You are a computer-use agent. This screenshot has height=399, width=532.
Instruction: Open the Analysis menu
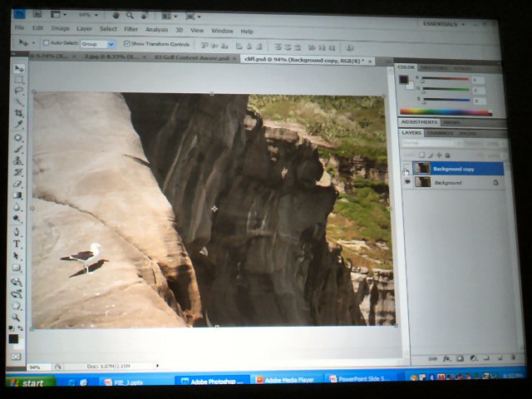pyautogui.click(x=157, y=30)
